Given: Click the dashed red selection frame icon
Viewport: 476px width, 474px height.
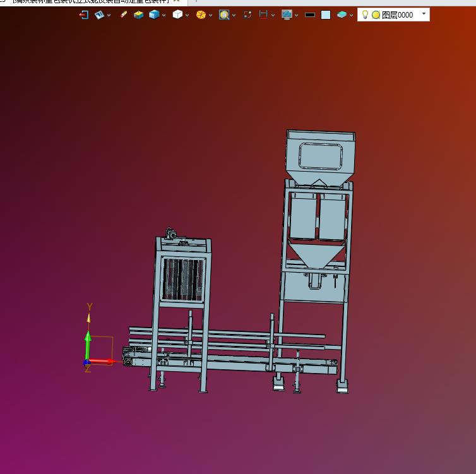Looking at the screenshot, I should (247, 15).
